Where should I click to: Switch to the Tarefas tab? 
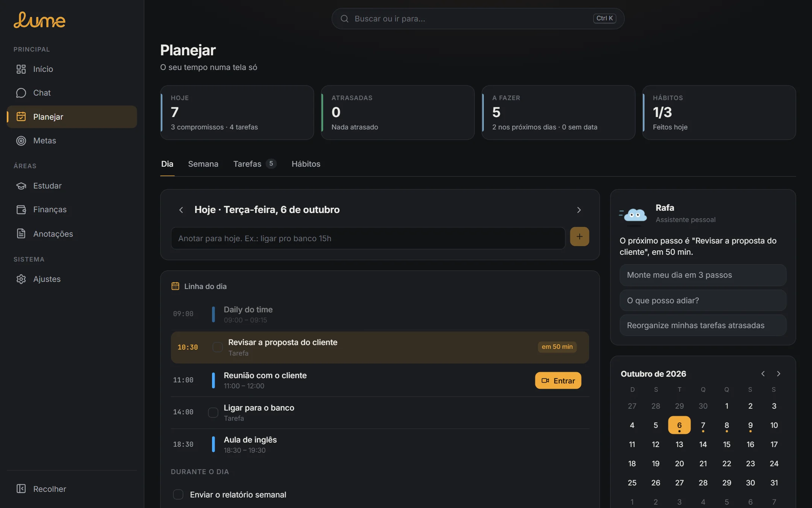point(255,164)
